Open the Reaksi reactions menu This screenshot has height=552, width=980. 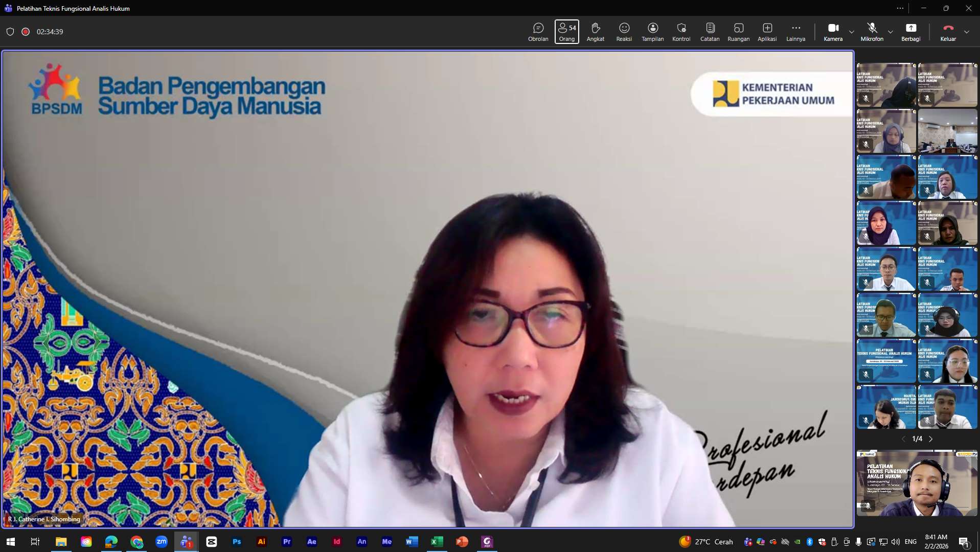pos(624,32)
